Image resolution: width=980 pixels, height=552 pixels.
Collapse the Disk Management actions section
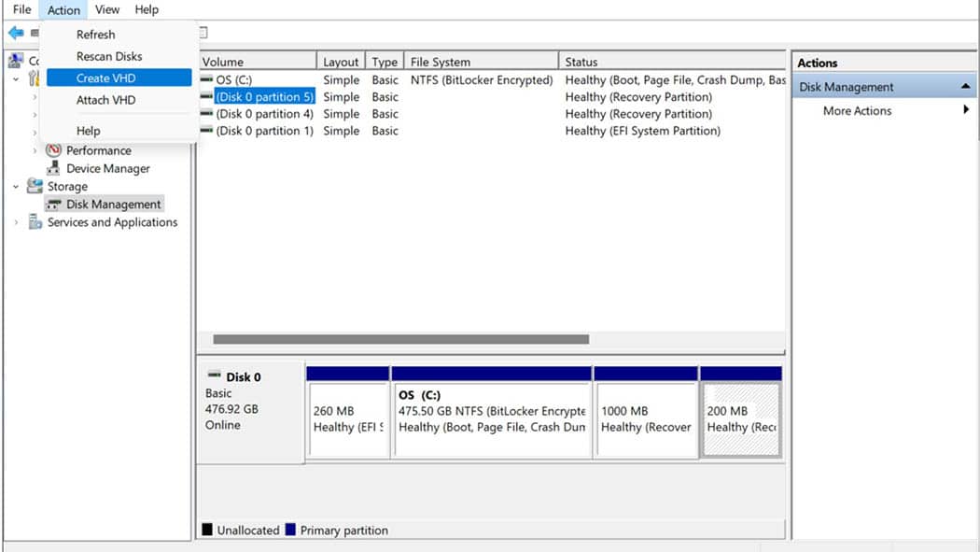(x=965, y=86)
